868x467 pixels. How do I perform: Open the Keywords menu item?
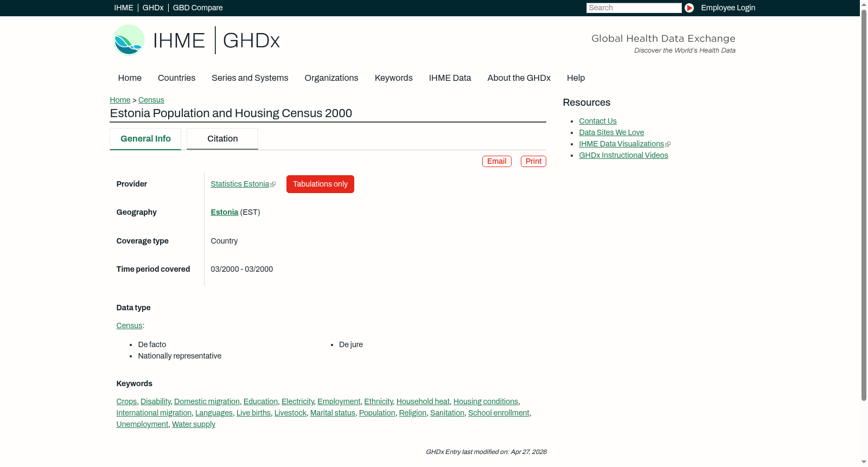393,78
